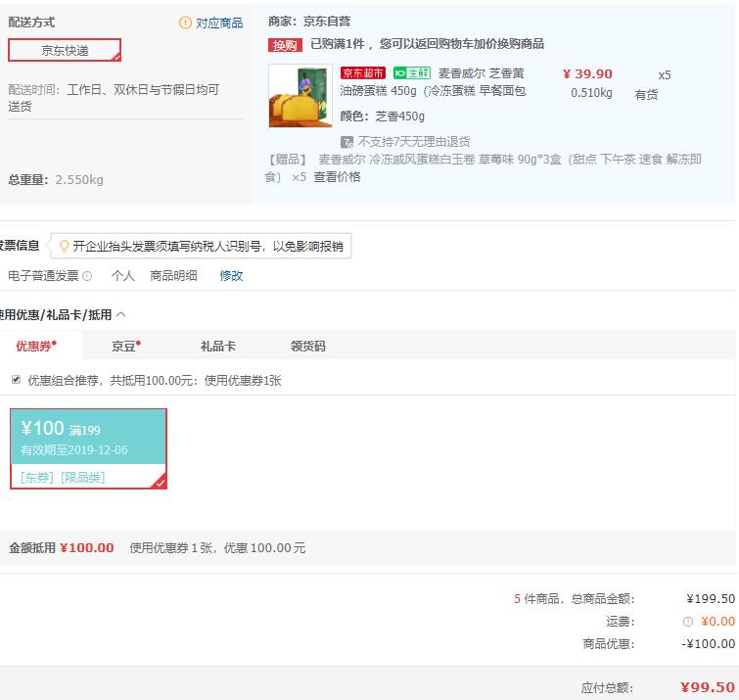
Task: Click the 换购 red tag
Action: (285, 45)
